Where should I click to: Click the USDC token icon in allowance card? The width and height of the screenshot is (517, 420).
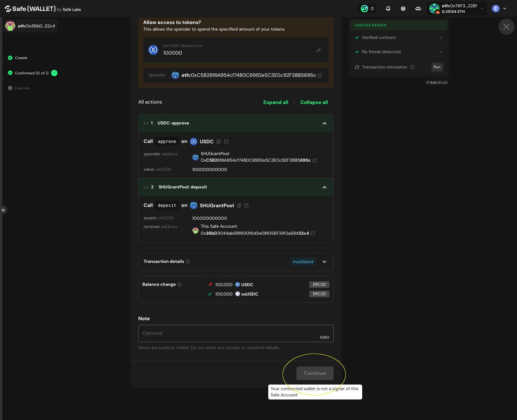click(x=153, y=50)
